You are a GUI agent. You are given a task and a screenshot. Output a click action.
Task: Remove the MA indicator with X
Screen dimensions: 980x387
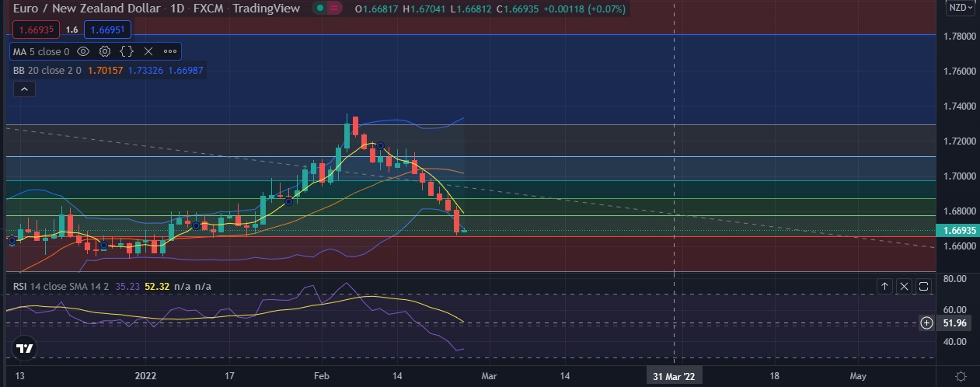point(148,52)
